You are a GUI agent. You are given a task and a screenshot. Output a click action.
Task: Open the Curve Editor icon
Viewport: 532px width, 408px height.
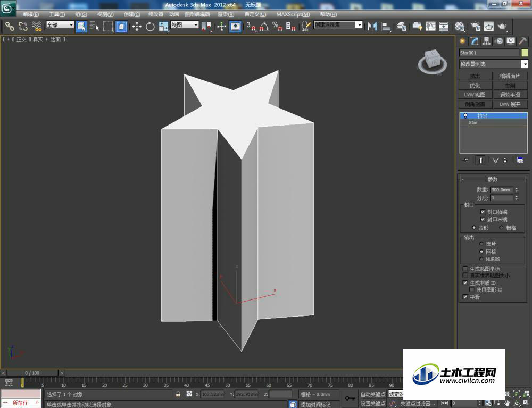(430, 26)
